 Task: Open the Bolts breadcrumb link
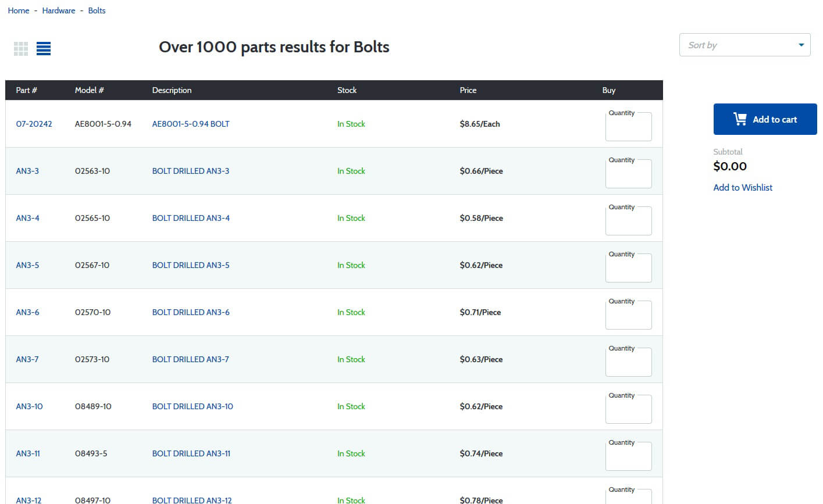(x=97, y=10)
